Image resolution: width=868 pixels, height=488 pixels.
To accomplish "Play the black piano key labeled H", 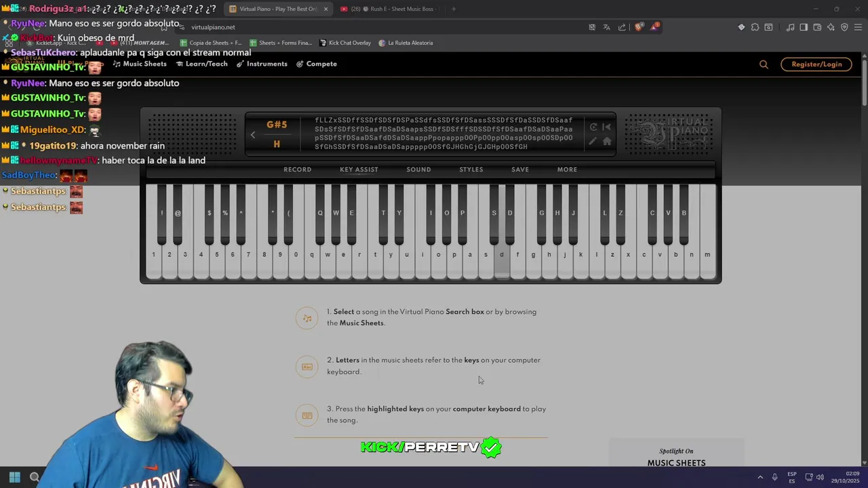I will tap(557, 213).
